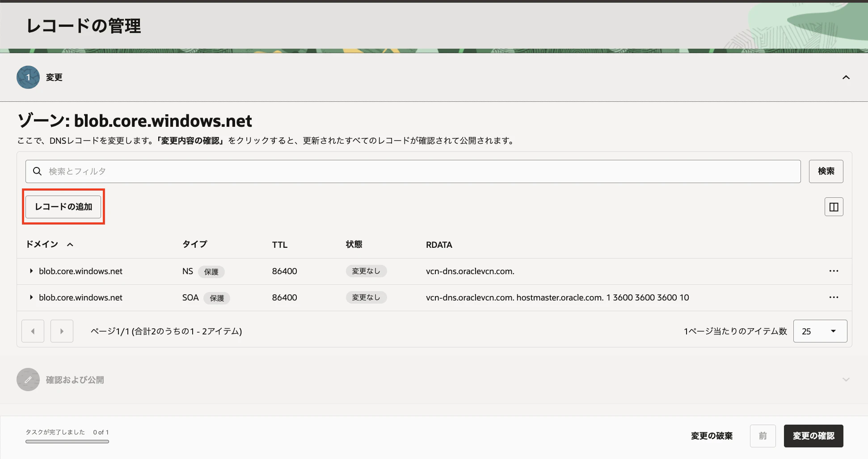868x459 pixels.
Task: Expand the 確認および公開 section chevron
Action: click(x=846, y=380)
